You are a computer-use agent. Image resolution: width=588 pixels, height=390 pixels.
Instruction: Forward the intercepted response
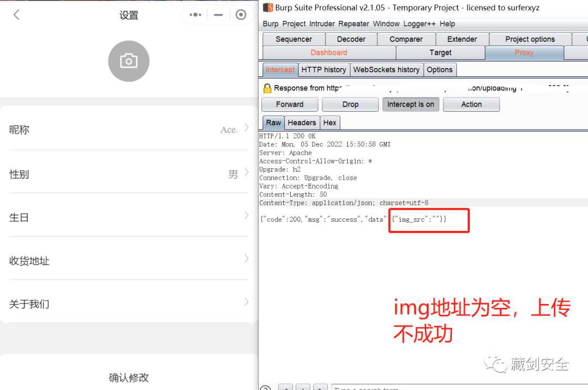tap(290, 104)
